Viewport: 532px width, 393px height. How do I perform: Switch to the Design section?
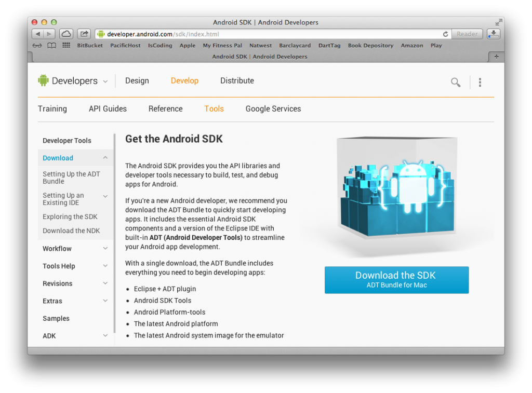pos(137,80)
